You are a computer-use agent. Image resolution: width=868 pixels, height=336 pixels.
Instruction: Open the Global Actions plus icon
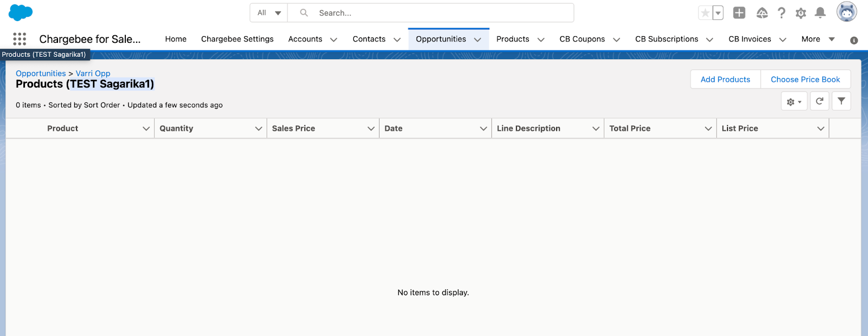click(x=739, y=13)
